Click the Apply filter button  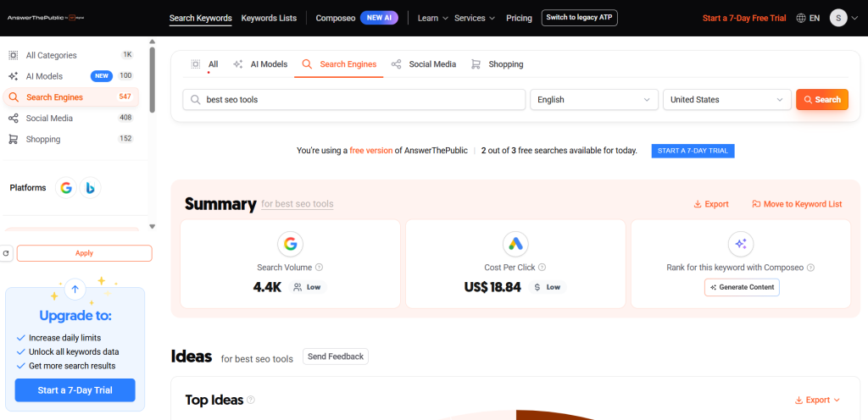click(x=84, y=253)
